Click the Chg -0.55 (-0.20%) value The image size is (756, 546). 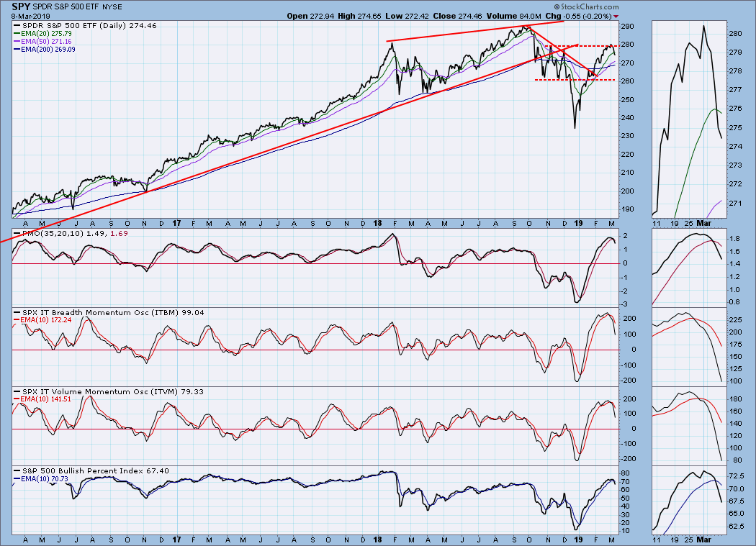coord(579,16)
